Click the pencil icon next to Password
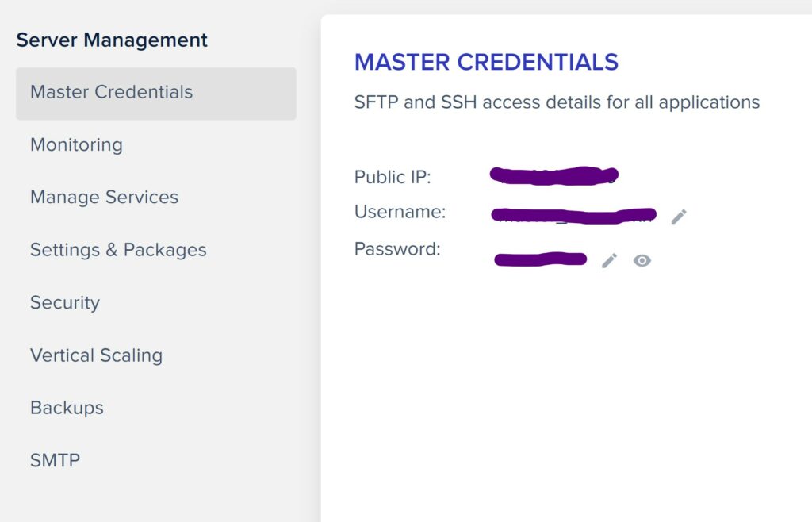The height and width of the screenshot is (522, 812). pyautogui.click(x=609, y=260)
